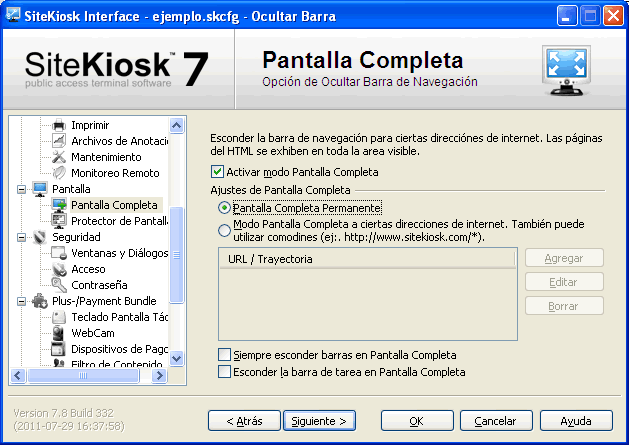
Task: Click the Archivos de Anotación icon
Action: click(59, 141)
